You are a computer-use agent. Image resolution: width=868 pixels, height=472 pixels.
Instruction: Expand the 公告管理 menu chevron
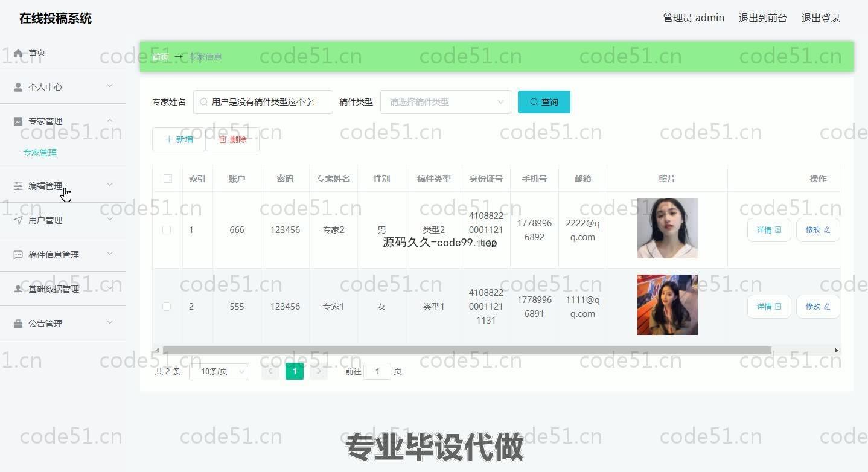click(110, 323)
